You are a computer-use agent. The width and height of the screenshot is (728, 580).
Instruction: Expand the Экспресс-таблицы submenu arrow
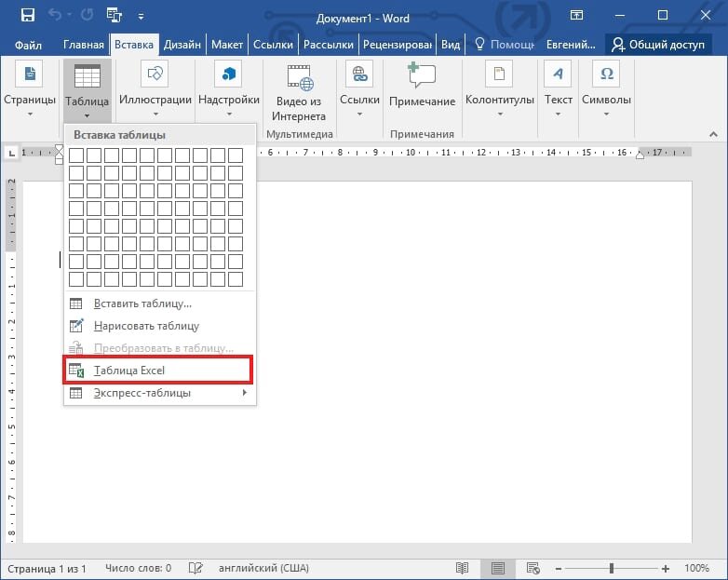click(244, 393)
